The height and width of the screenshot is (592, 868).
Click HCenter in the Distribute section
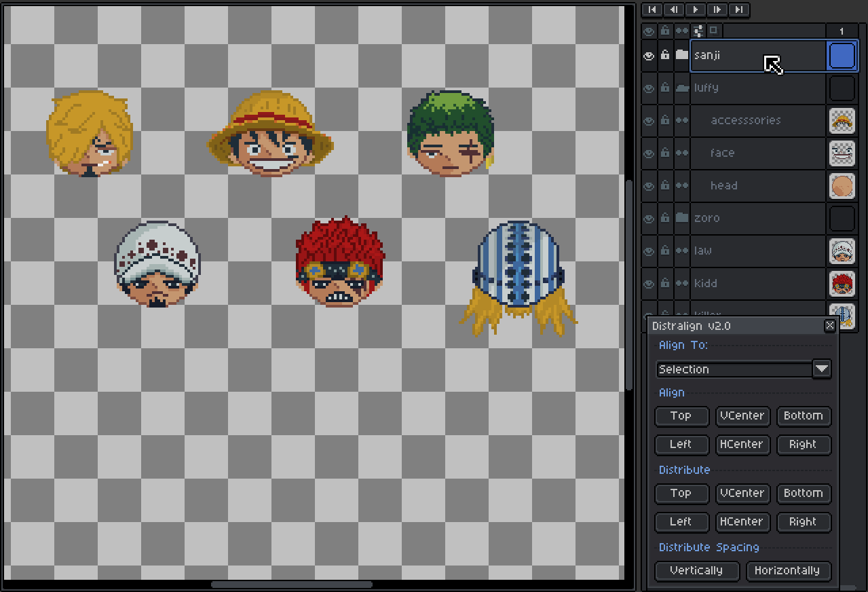tap(742, 521)
